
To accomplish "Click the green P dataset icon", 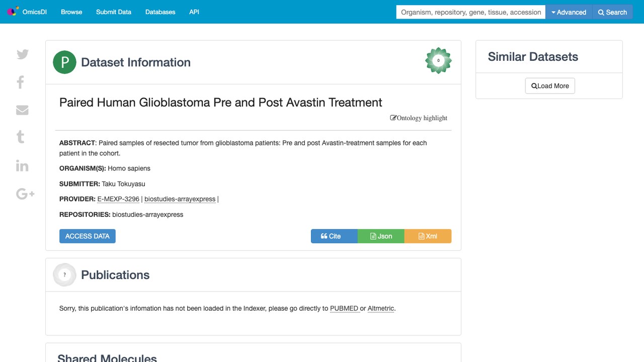I will click(64, 62).
